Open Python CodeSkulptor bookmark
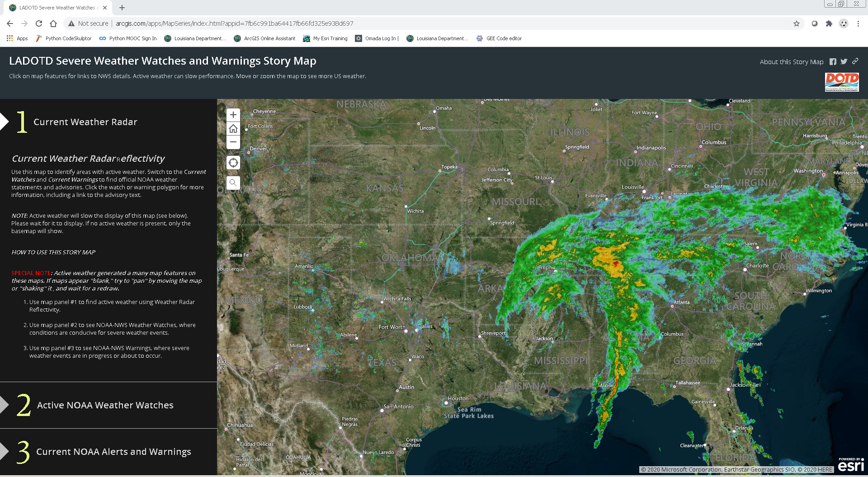Screen dimensions: 868x477 tap(63, 38)
